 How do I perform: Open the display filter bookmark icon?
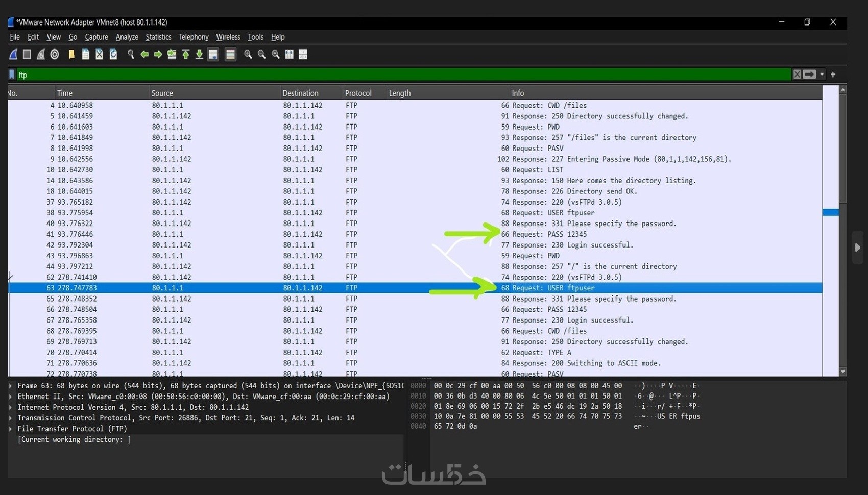coord(12,75)
